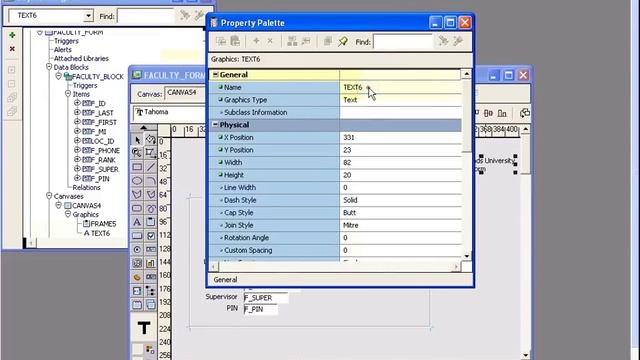640x360 pixels.
Task: Open the TEXT6 dropdown in Object Navigator
Action: [88, 16]
